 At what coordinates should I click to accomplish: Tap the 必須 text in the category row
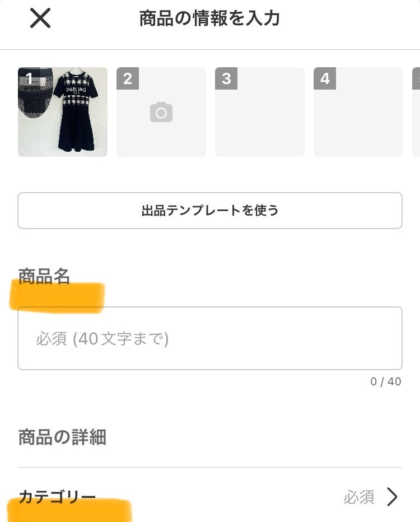359,497
